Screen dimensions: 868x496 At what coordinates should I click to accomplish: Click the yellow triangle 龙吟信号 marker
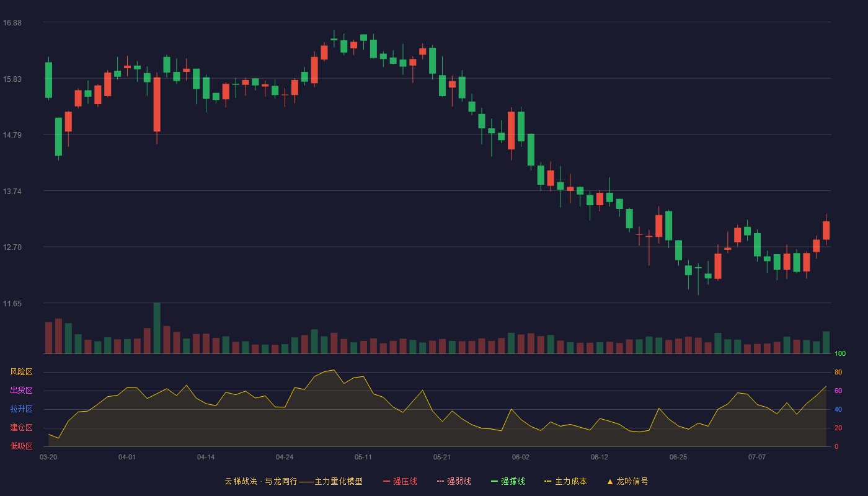point(610,481)
